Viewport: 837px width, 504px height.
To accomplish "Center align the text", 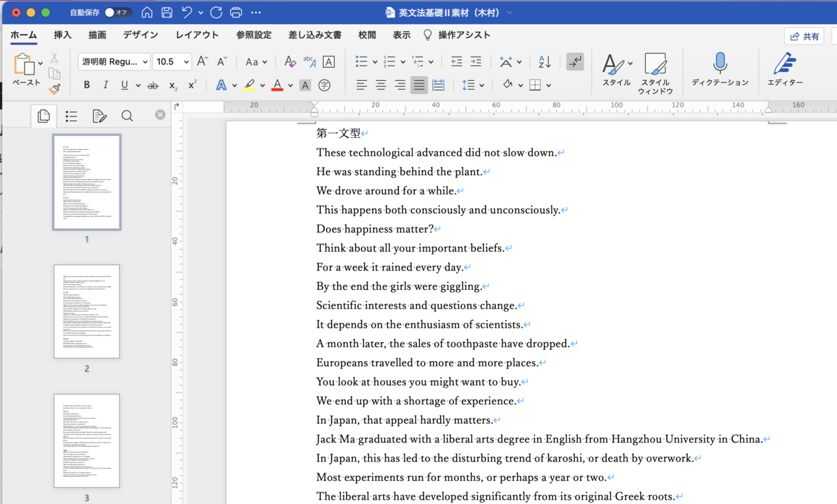I will click(x=381, y=85).
